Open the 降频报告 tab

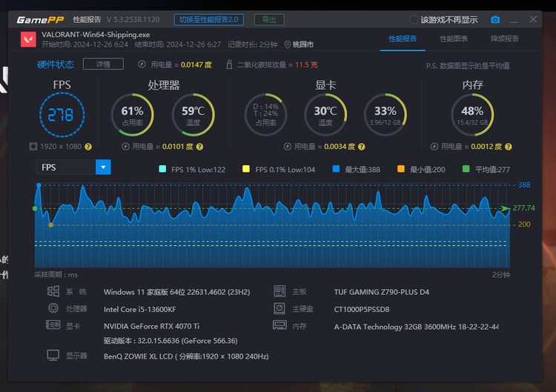[x=505, y=39]
